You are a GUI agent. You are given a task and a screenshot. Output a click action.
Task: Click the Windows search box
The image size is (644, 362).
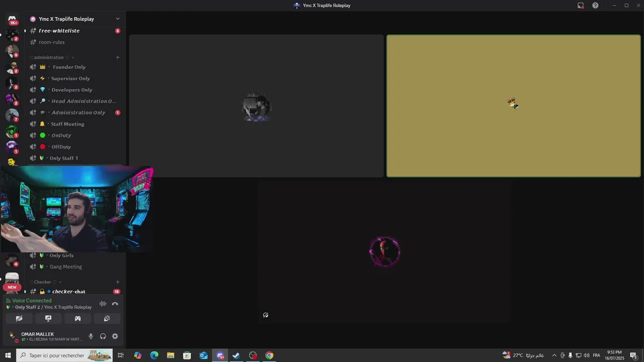pos(64,355)
